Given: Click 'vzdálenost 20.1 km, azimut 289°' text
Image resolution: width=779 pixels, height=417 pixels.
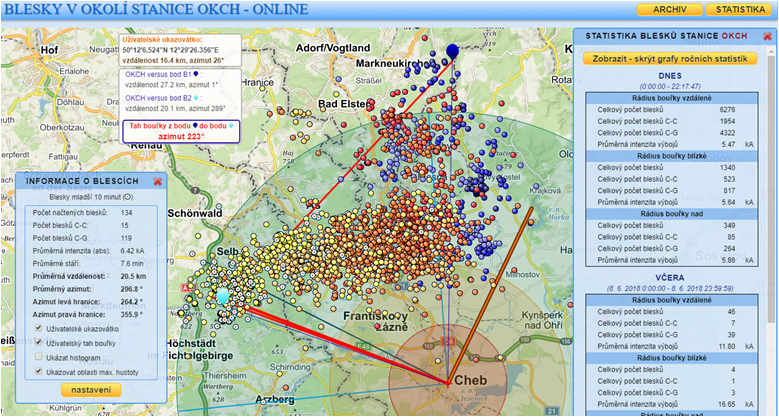Looking at the screenshot, I should click(175, 108).
